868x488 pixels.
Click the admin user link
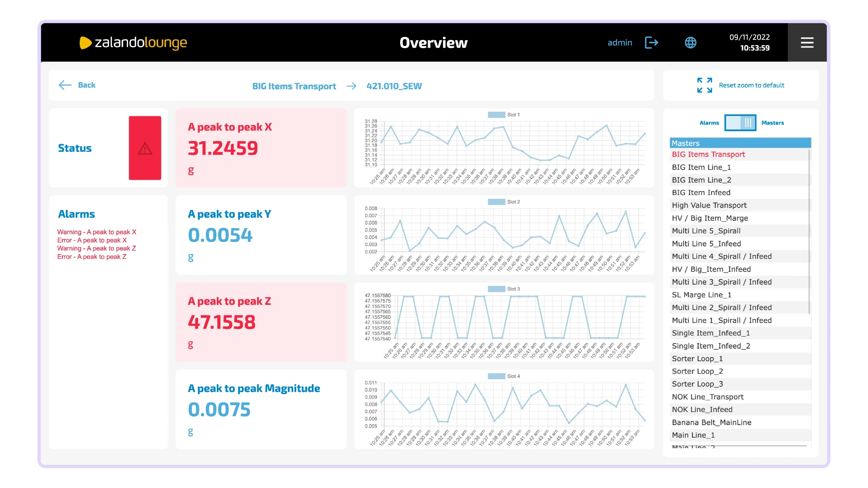point(619,43)
